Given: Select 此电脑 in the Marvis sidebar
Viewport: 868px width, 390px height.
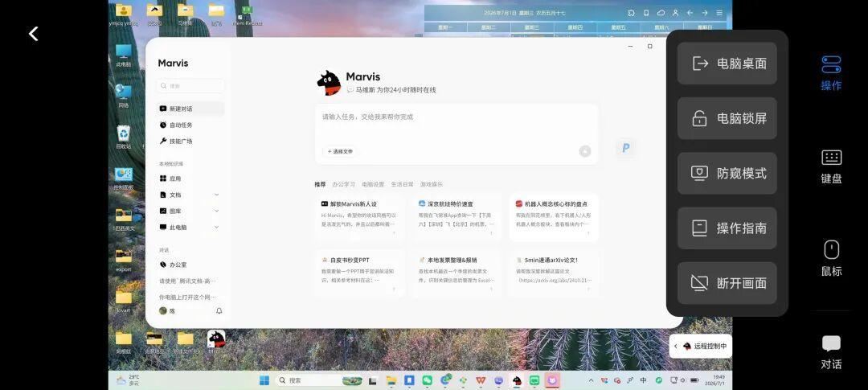Looking at the screenshot, I should (178, 227).
